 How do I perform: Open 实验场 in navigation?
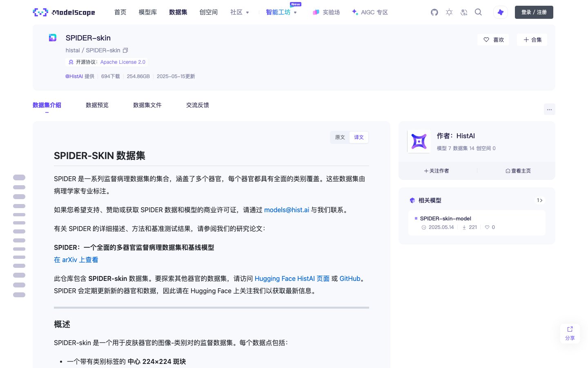point(326,12)
